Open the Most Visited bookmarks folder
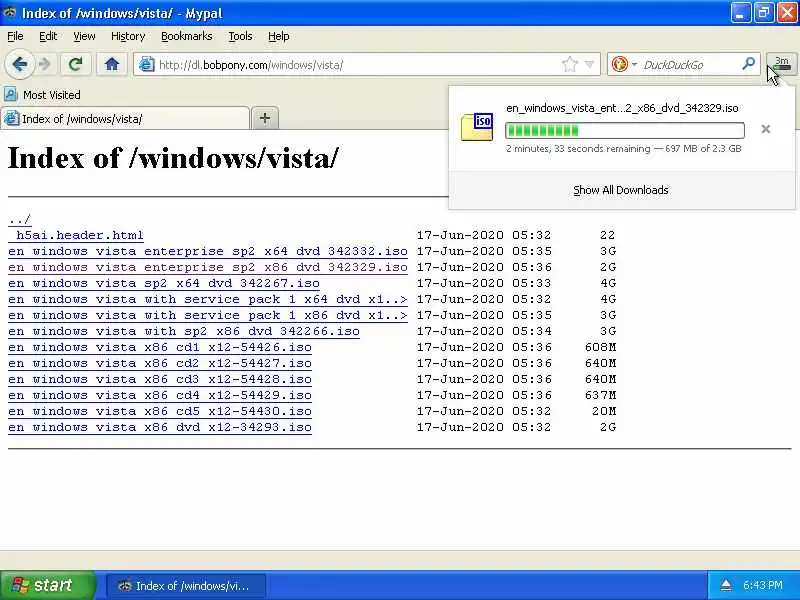 pyautogui.click(x=42, y=95)
